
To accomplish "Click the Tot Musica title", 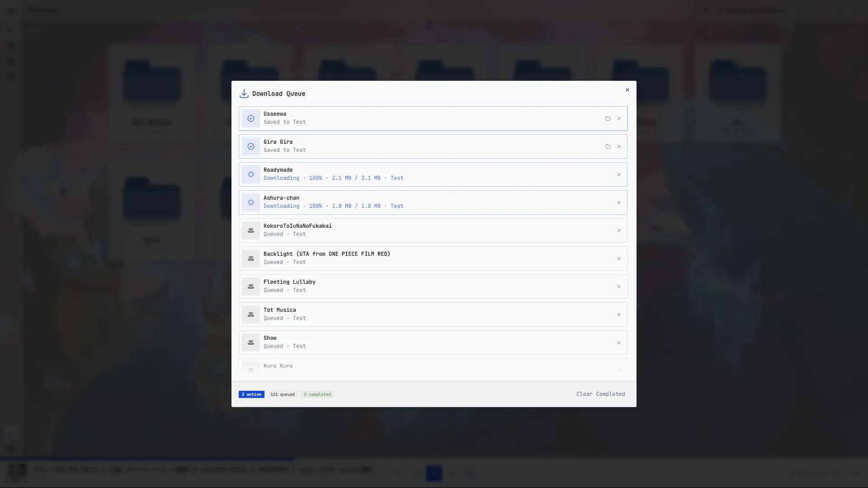I will tap(280, 310).
